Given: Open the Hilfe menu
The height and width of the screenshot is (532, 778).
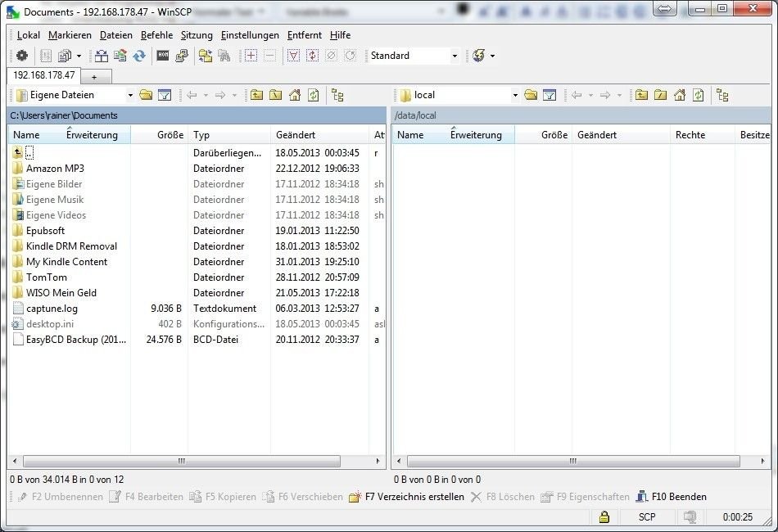Looking at the screenshot, I should (341, 35).
